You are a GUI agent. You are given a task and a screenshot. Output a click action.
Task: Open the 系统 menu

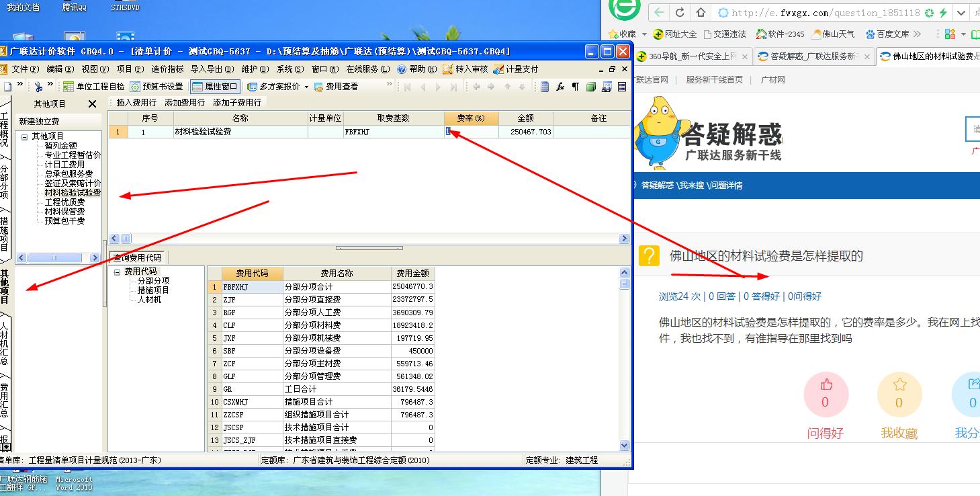coord(290,69)
